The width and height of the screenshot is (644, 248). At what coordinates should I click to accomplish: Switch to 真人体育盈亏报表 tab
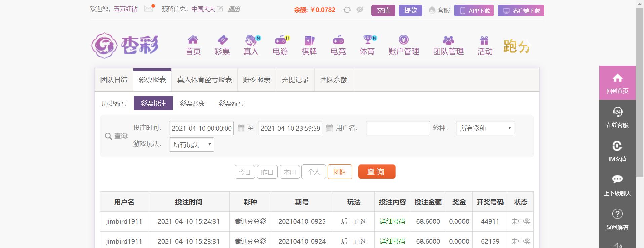[204, 80]
